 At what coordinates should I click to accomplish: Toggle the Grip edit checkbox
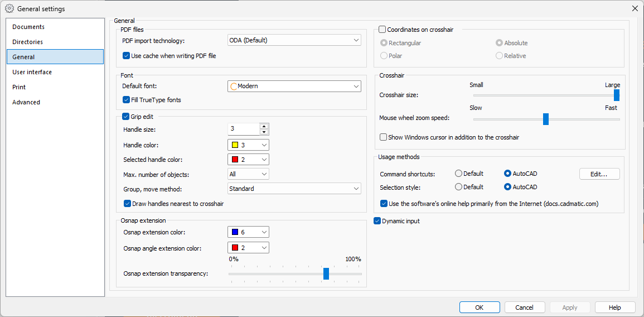coord(125,117)
